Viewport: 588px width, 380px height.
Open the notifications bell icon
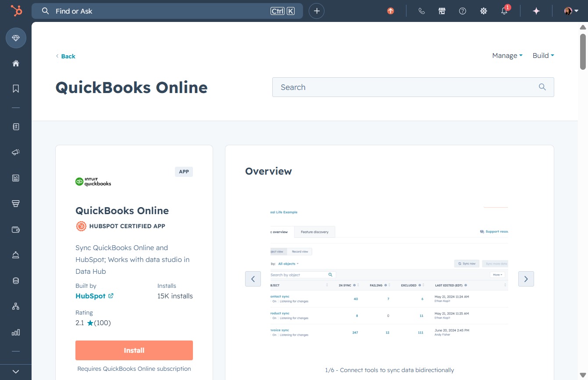click(x=505, y=11)
